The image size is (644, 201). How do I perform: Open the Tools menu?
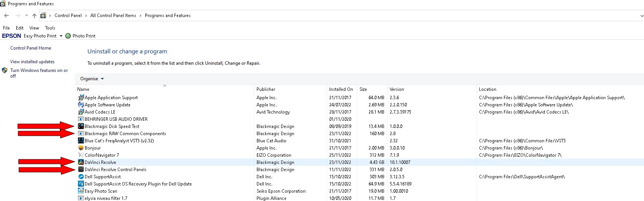(x=50, y=28)
